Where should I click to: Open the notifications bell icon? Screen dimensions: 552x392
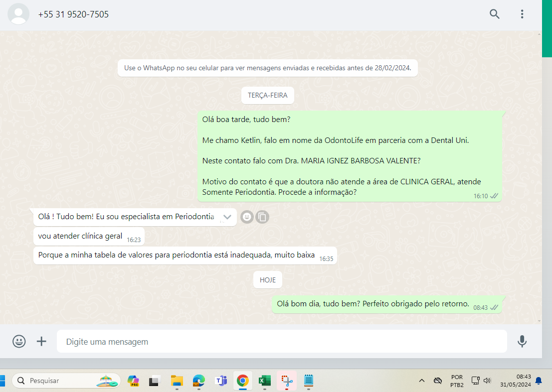coord(539,381)
